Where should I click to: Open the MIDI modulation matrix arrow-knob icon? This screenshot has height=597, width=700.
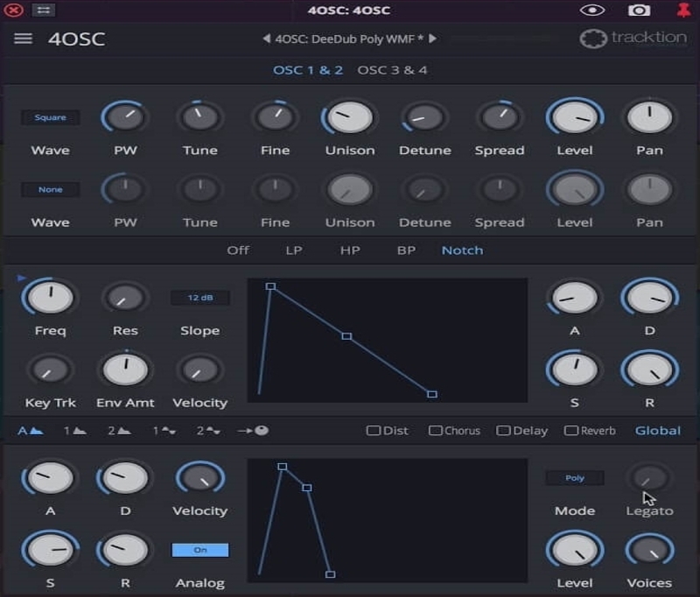click(x=253, y=431)
